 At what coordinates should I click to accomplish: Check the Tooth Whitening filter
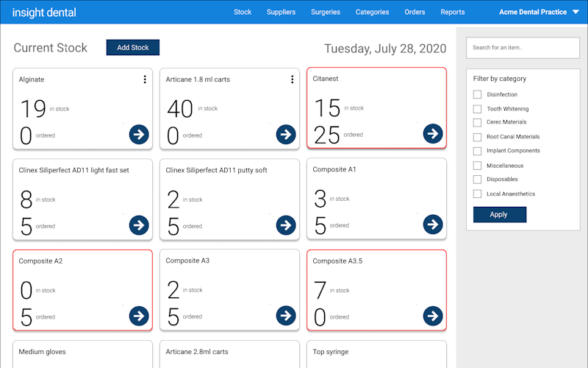(x=478, y=109)
